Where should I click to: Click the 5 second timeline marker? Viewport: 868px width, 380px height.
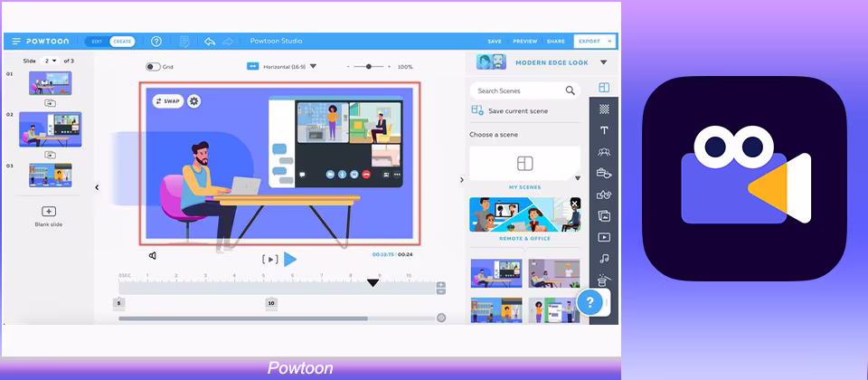[118, 304]
